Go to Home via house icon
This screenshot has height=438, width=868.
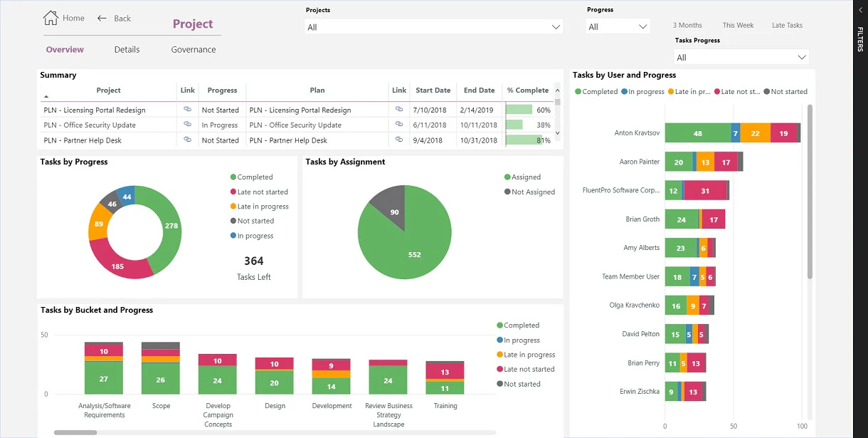click(51, 18)
